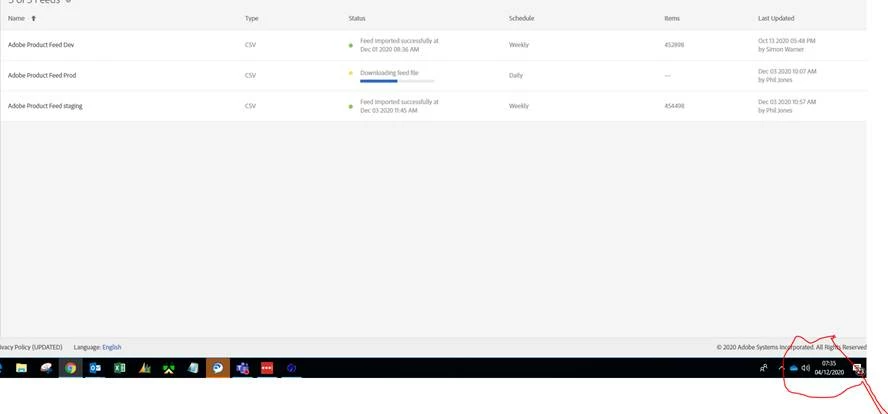Sort the table by Type column

[x=251, y=19]
